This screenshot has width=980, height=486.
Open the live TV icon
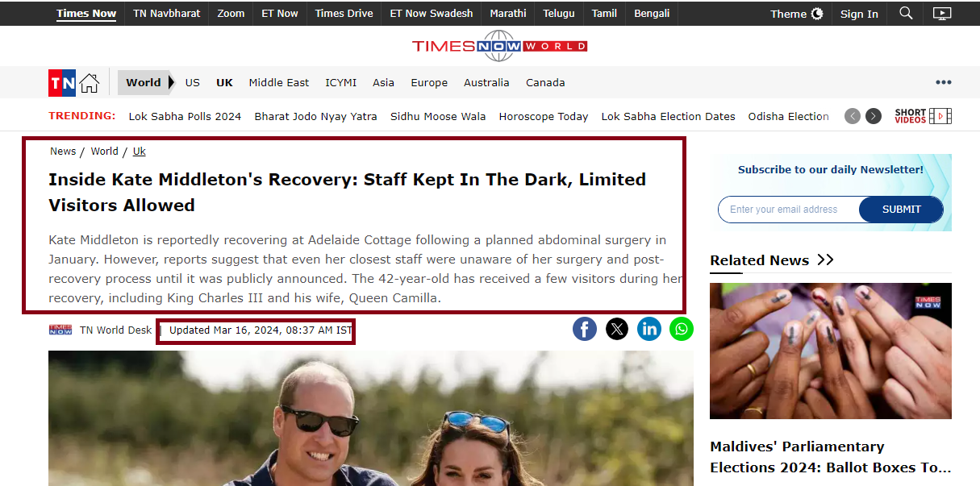coord(942,13)
